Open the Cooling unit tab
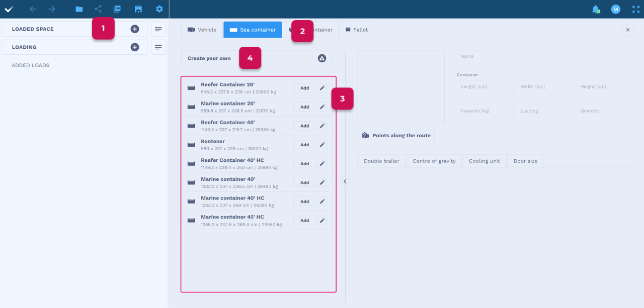This screenshot has height=308, width=644. click(484, 161)
